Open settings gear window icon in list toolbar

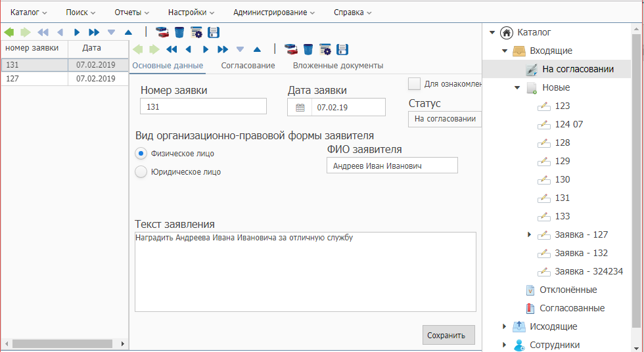point(196,32)
